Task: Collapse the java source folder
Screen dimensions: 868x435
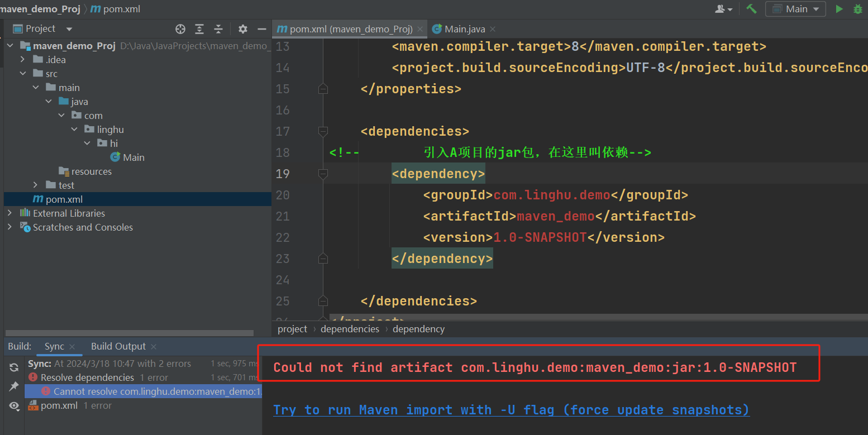Action: tap(49, 102)
